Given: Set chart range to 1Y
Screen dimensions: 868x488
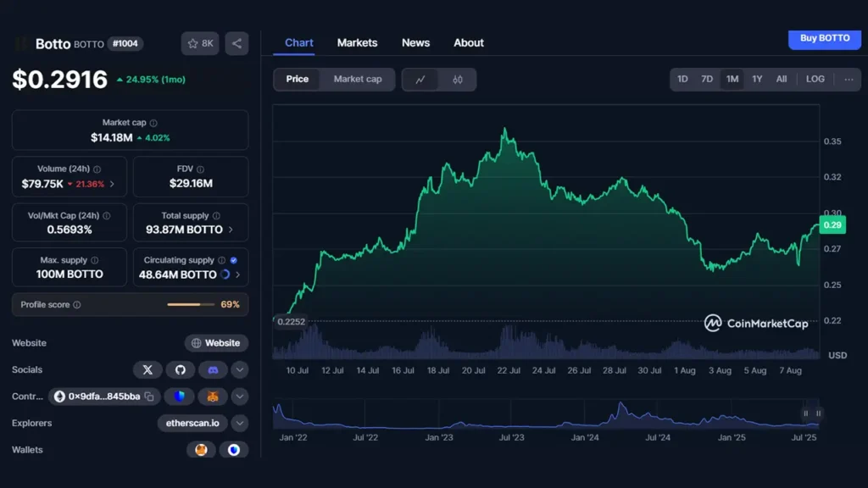Looking at the screenshot, I should (757, 79).
